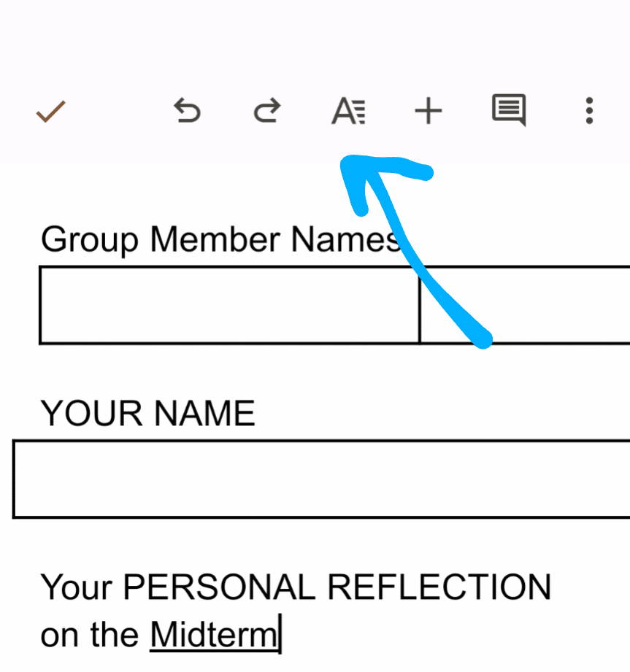Image resolution: width=630 pixels, height=672 pixels.
Task: Click the underlined word "Midterm"
Action: pyautogui.click(x=213, y=636)
